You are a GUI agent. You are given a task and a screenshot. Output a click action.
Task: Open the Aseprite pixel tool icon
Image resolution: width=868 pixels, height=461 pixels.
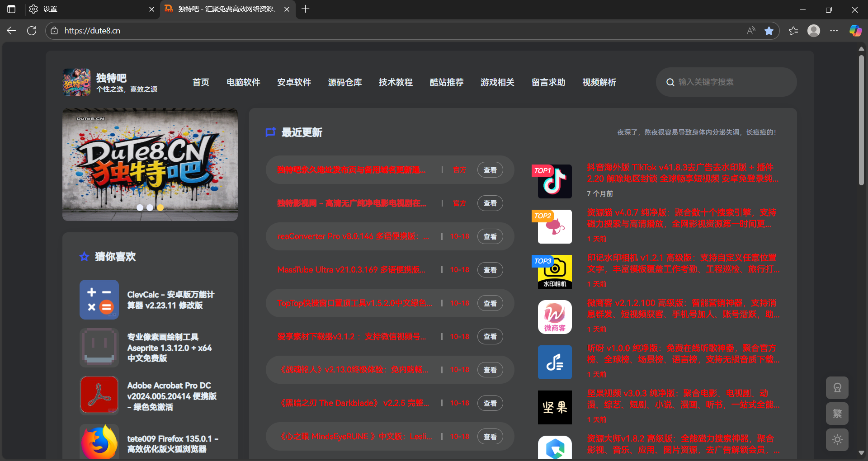(99, 347)
